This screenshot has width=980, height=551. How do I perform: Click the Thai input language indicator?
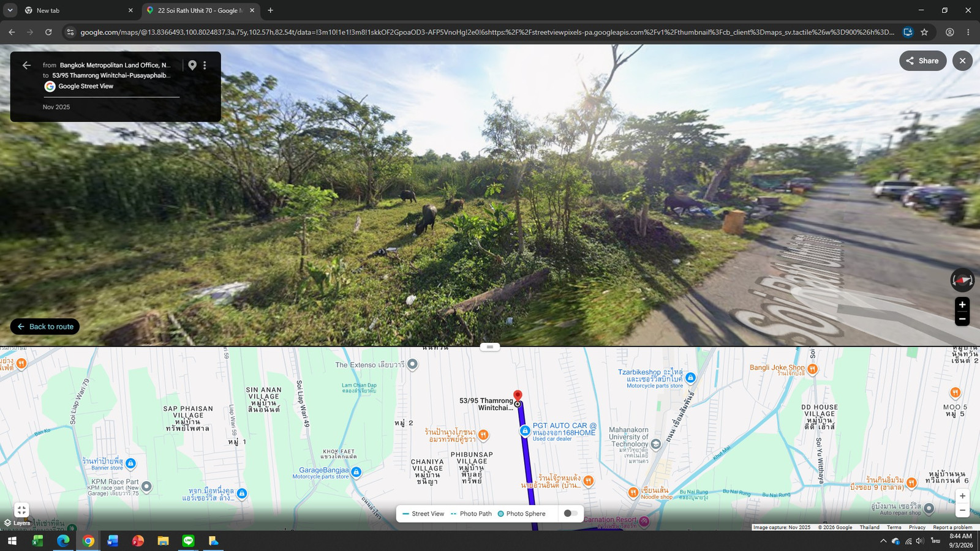coord(935,541)
